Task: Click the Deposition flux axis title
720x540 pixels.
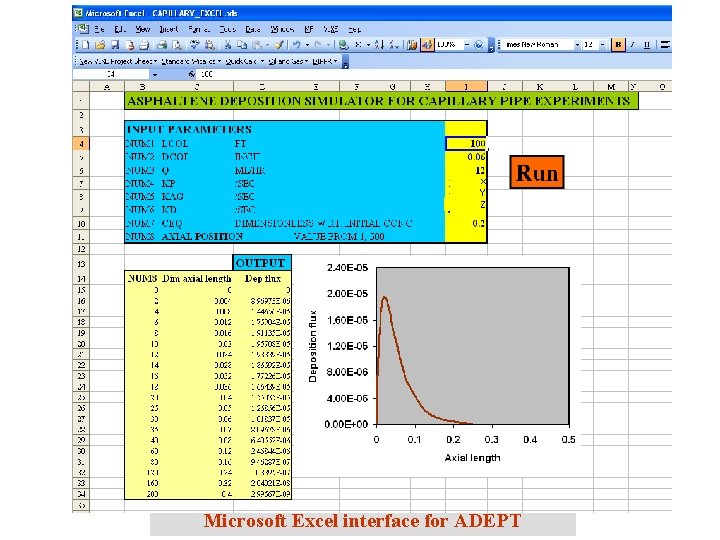Action: coord(313,346)
